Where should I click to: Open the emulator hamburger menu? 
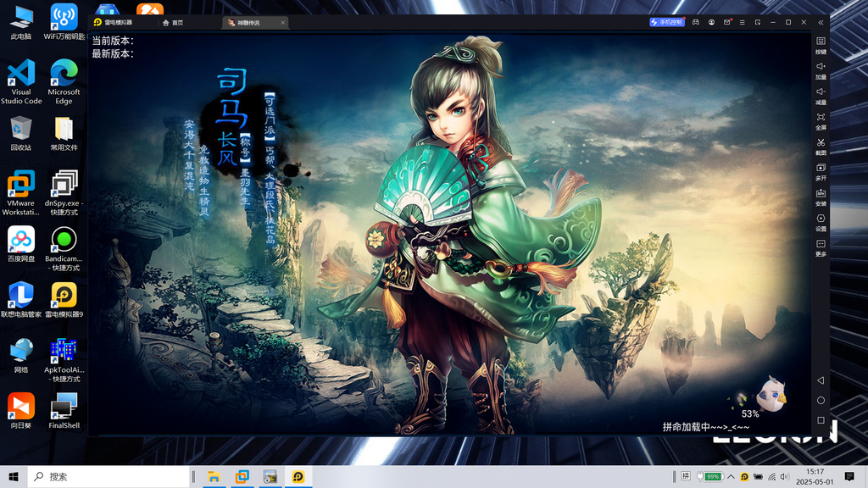743,22
